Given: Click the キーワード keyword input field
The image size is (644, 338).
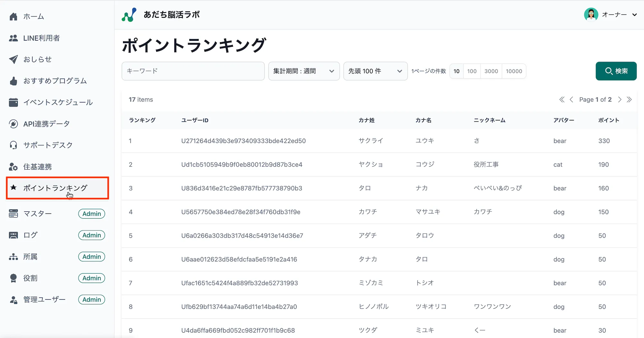Looking at the screenshot, I should pyautogui.click(x=193, y=71).
